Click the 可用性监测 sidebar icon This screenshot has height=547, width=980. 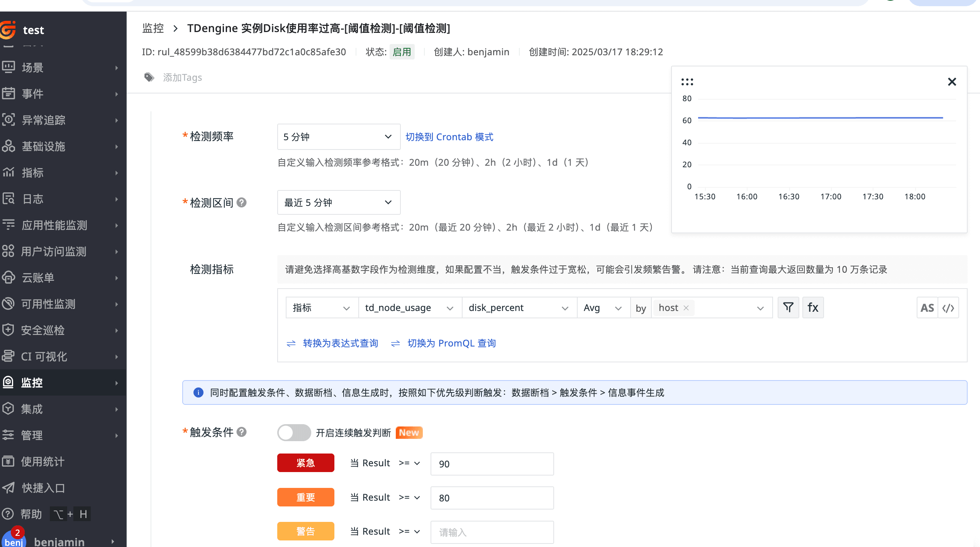8,304
